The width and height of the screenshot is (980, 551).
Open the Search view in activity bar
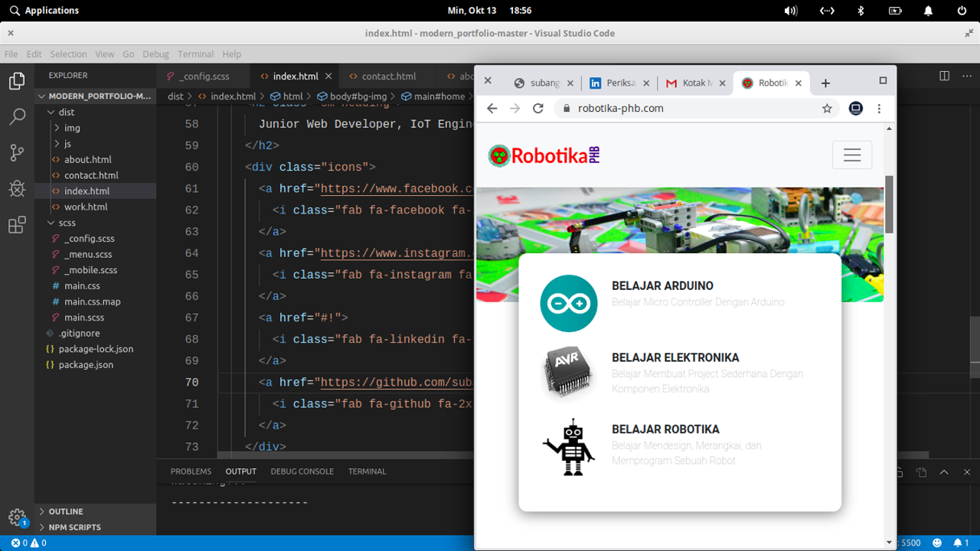pyautogui.click(x=17, y=116)
